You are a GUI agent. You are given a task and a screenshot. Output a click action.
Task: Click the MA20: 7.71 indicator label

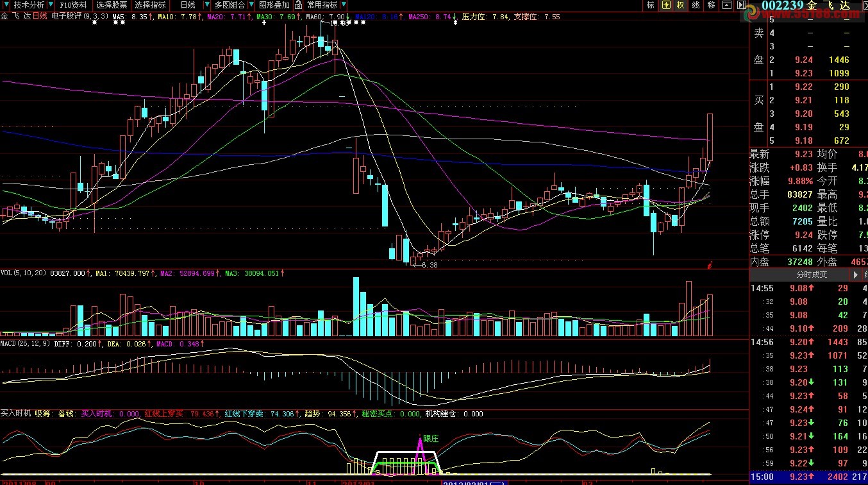(227, 17)
